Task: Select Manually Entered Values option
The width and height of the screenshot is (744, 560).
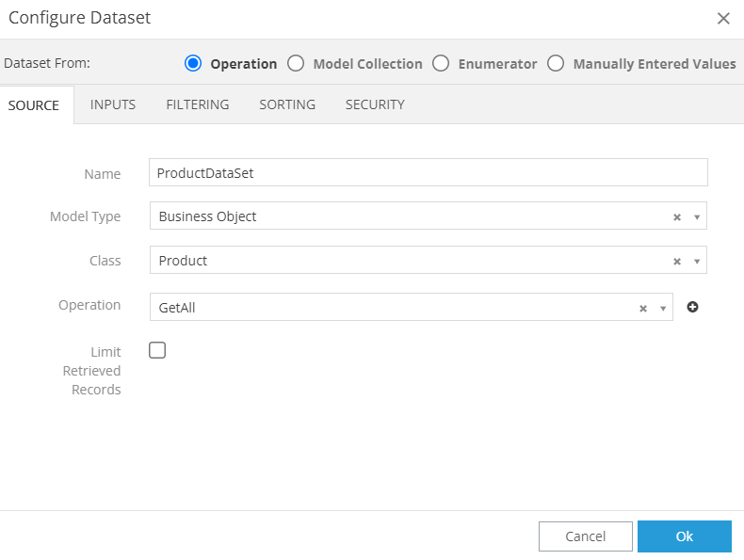Action: pos(556,64)
